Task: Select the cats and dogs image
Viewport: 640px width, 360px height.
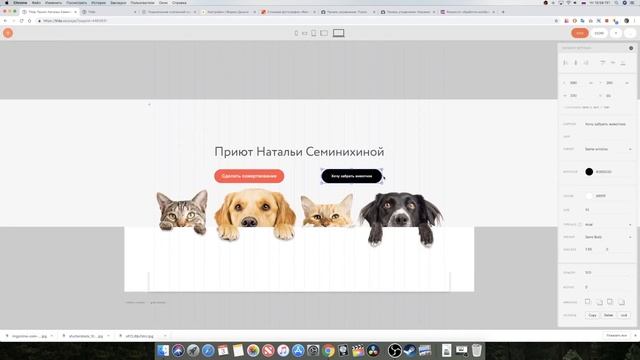Action: point(299,218)
